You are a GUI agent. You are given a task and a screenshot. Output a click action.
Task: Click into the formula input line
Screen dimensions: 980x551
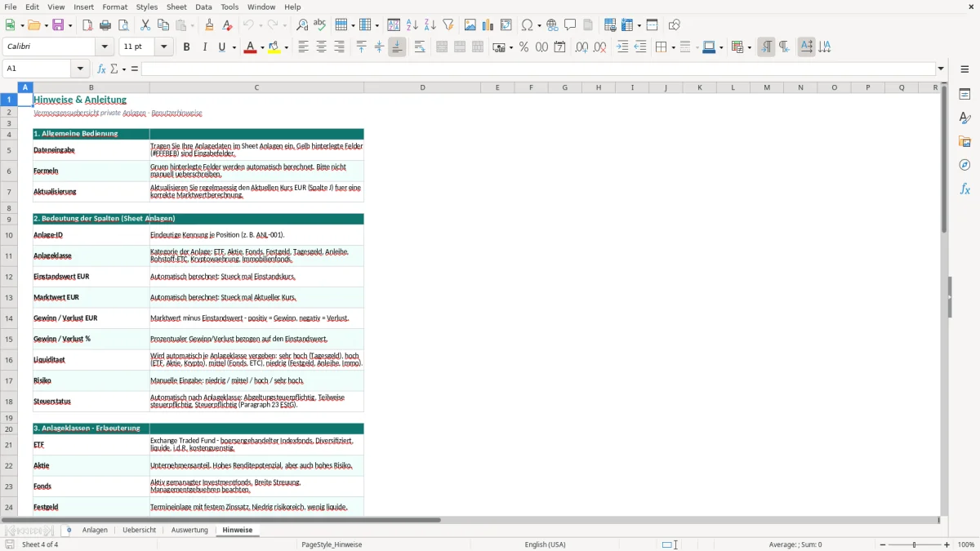click(537, 69)
